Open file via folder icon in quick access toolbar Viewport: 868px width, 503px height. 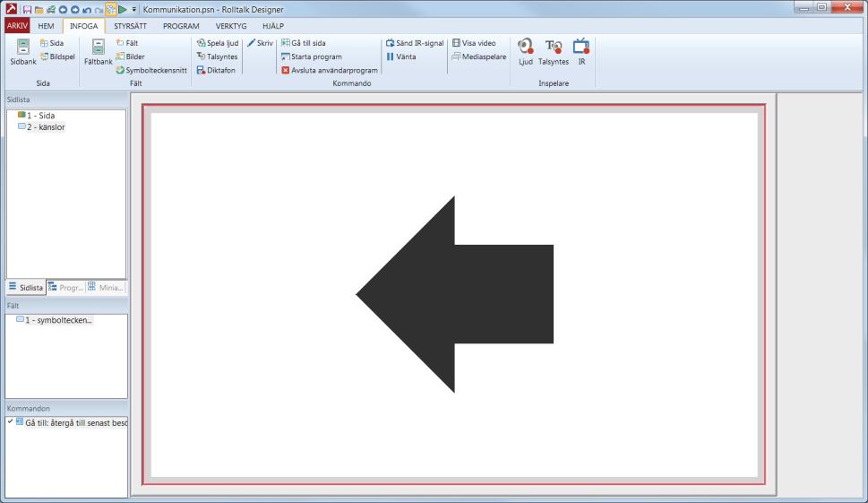39,10
